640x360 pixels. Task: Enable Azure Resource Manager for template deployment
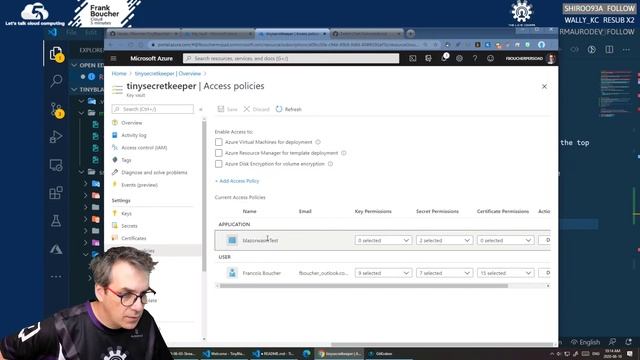[x=219, y=153]
